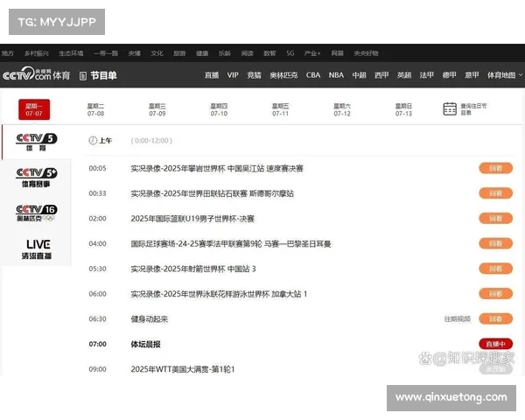Open 法甲 in the sports navigation
Viewport: 525px width, 420px height.
pos(427,75)
